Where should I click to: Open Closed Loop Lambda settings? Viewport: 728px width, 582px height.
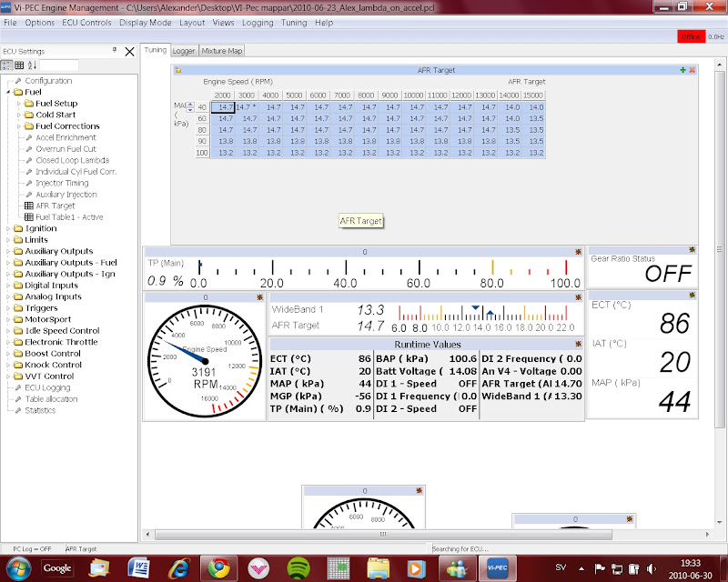point(72,160)
